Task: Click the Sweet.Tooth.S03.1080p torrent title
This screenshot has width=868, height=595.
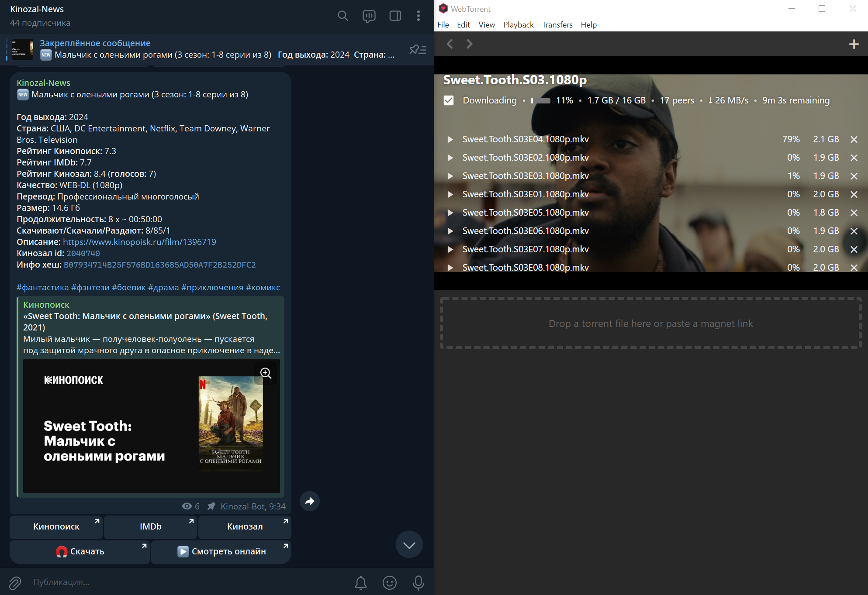Action: coord(515,80)
